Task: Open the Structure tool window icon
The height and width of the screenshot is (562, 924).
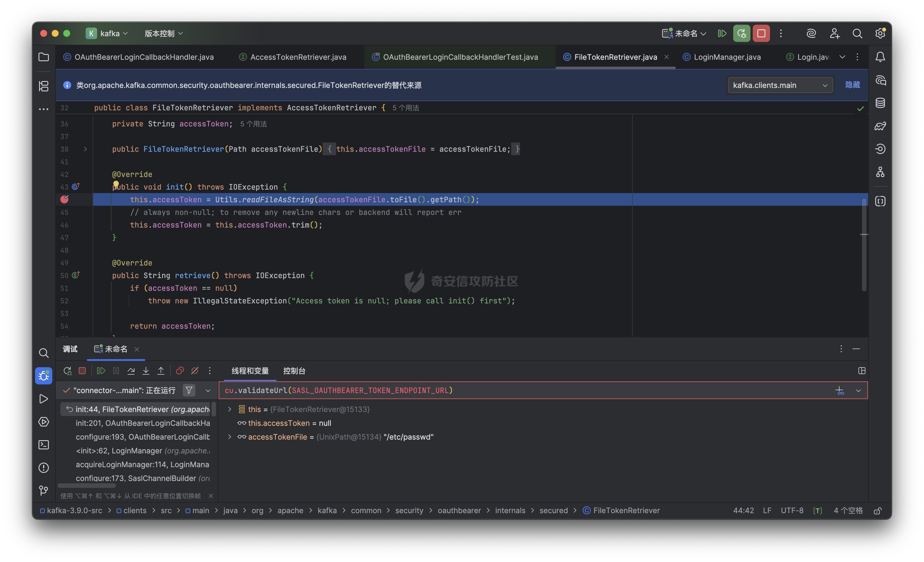Action: pos(43,86)
